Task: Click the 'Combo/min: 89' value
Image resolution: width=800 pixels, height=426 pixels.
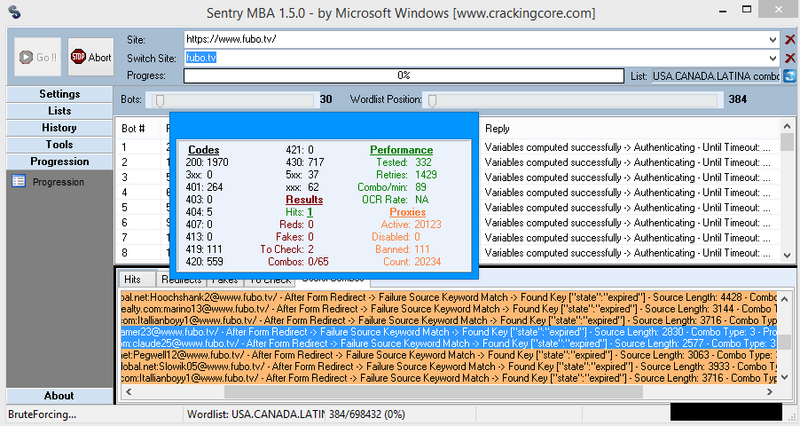Action: pyautogui.click(x=392, y=187)
